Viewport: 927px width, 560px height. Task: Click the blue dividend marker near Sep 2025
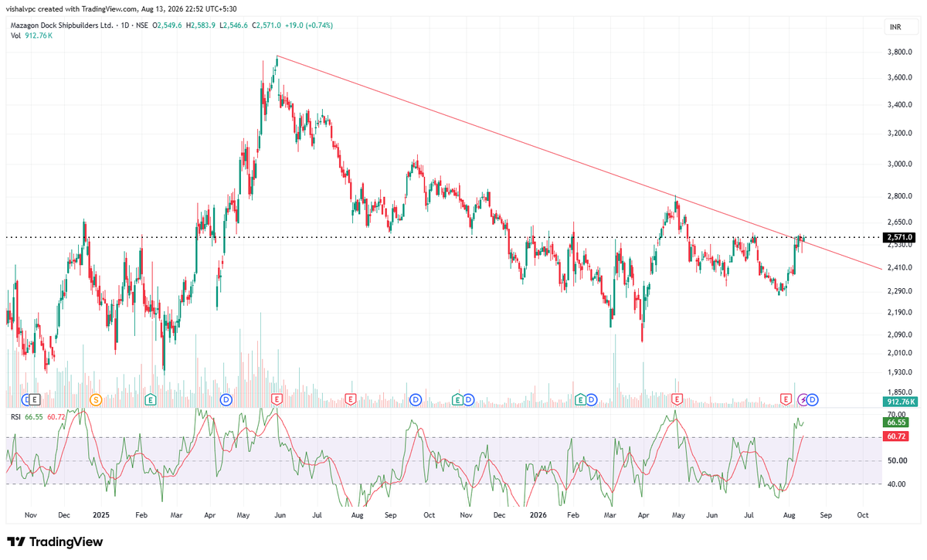click(x=416, y=399)
